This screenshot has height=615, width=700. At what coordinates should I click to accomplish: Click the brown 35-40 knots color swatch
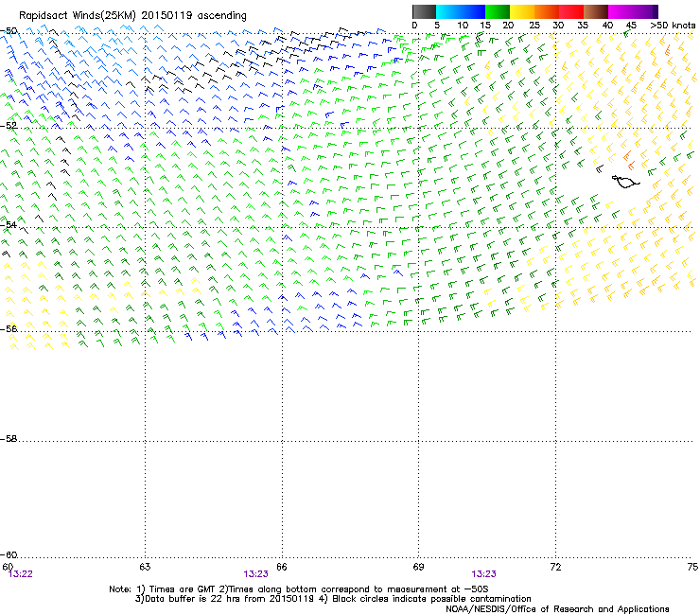[x=596, y=11]
